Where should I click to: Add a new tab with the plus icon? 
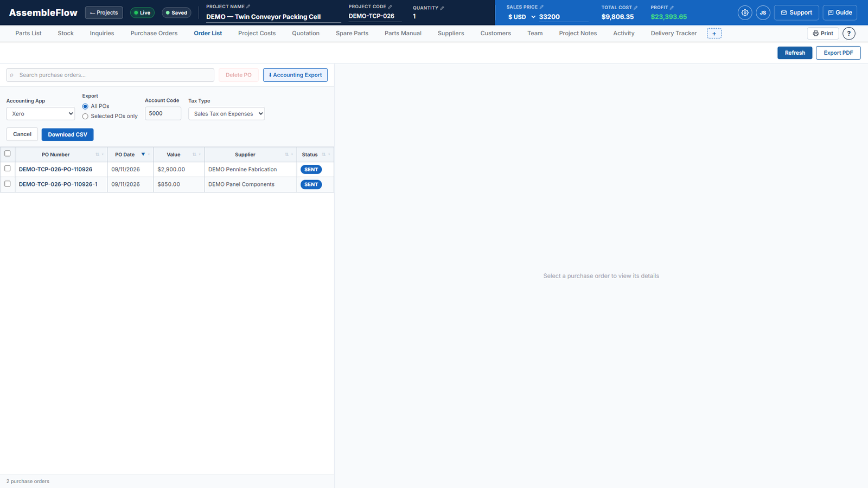tap(714, 34)
